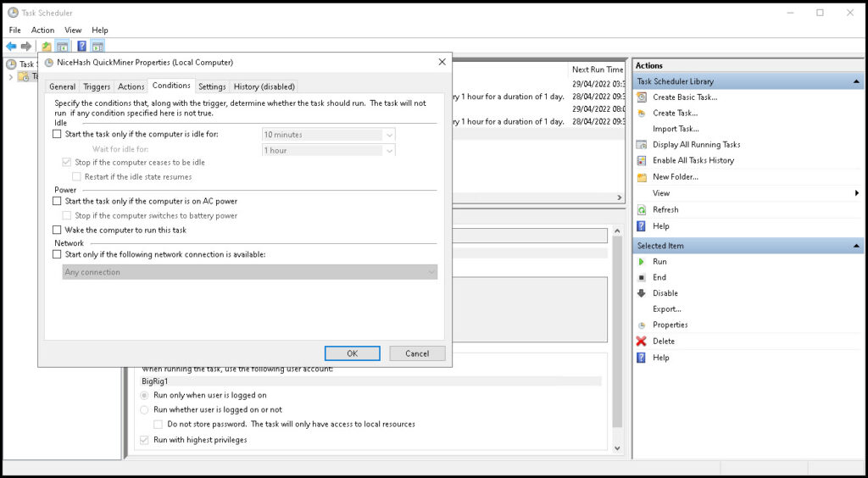Screen dimensions: 868x478
Task: Click Help icon under Selected Item
Action: 642,358
